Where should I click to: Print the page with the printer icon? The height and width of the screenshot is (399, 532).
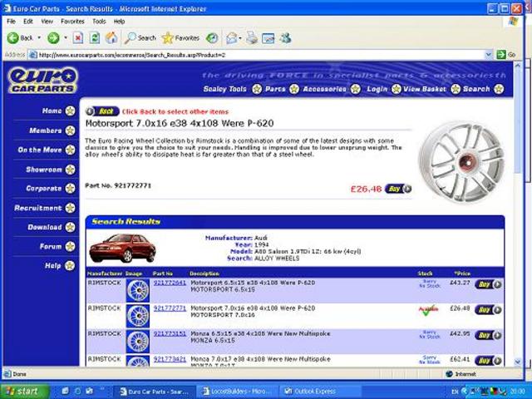coord(252,38)
